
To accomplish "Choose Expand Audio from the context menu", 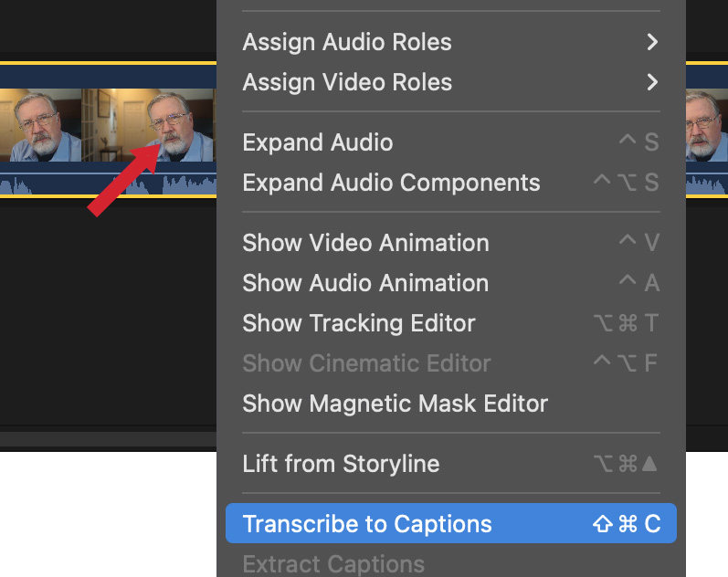I will pos(318,142).
